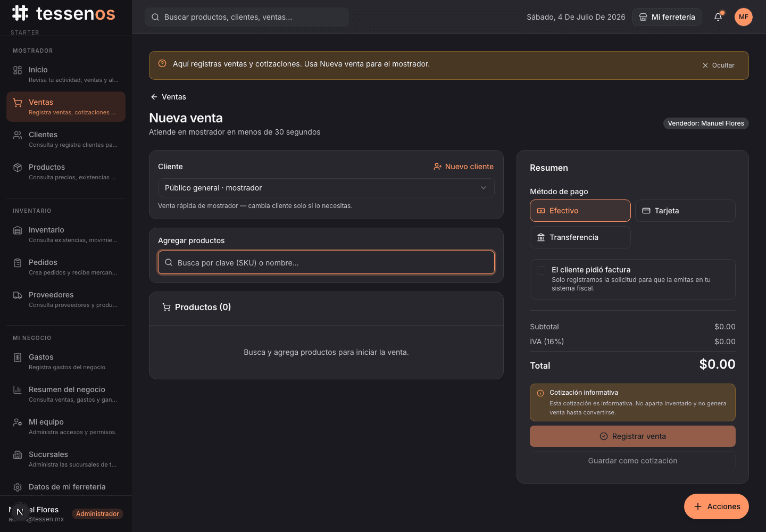Click Registrar venta button
766x532 pixels.
pos(632,436)
